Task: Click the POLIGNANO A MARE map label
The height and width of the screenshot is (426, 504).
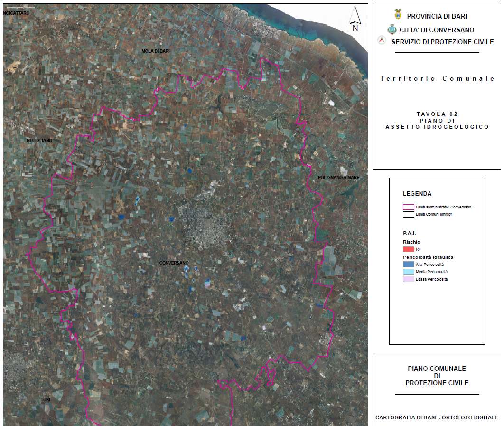Action: (338, 177)
